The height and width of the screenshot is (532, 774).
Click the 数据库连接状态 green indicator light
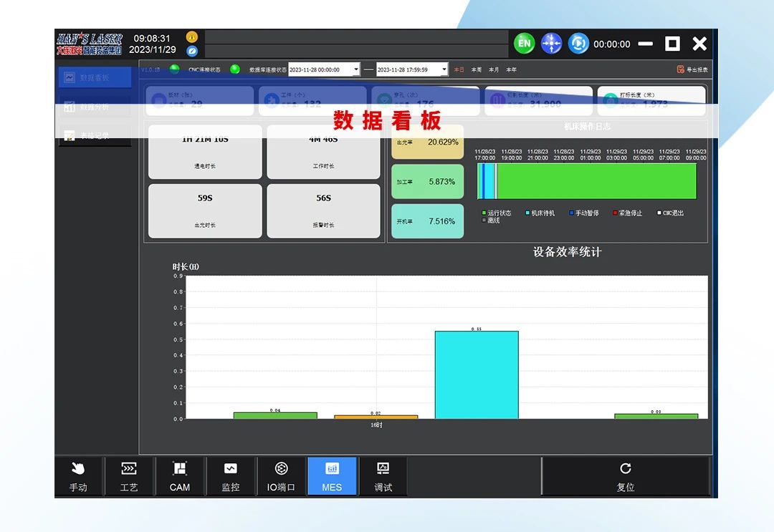coord(236,69)
